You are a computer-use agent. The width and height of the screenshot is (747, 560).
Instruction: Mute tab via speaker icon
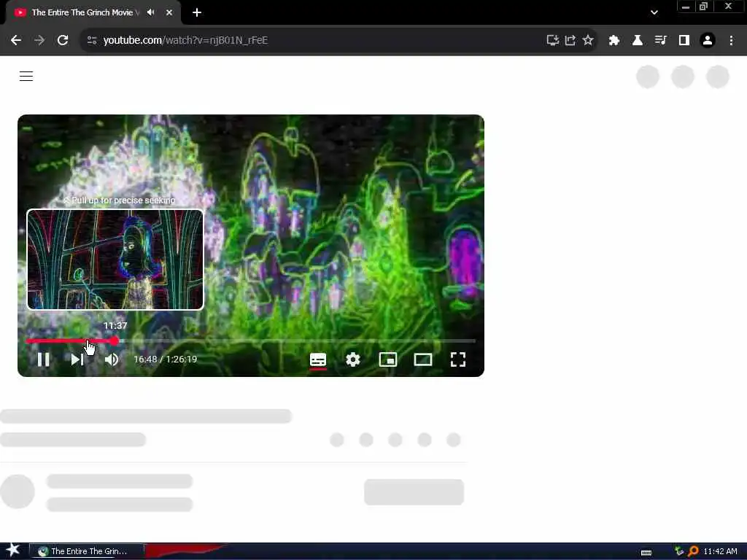click(x=151, y=12)
